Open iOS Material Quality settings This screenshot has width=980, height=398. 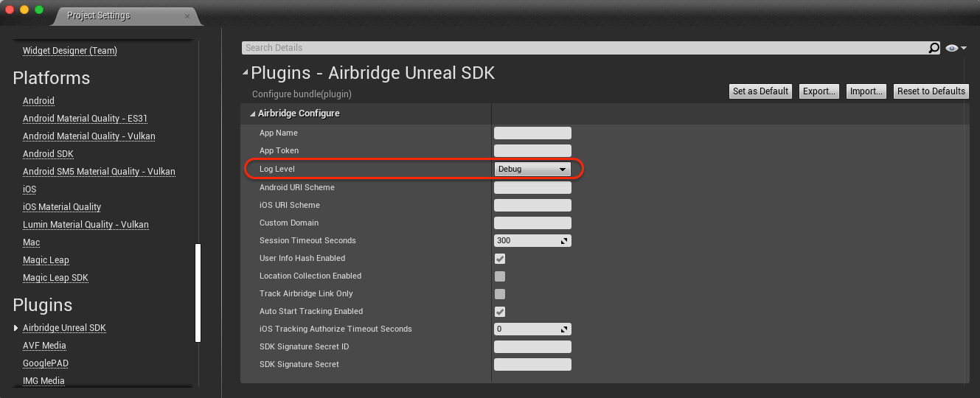62,207
